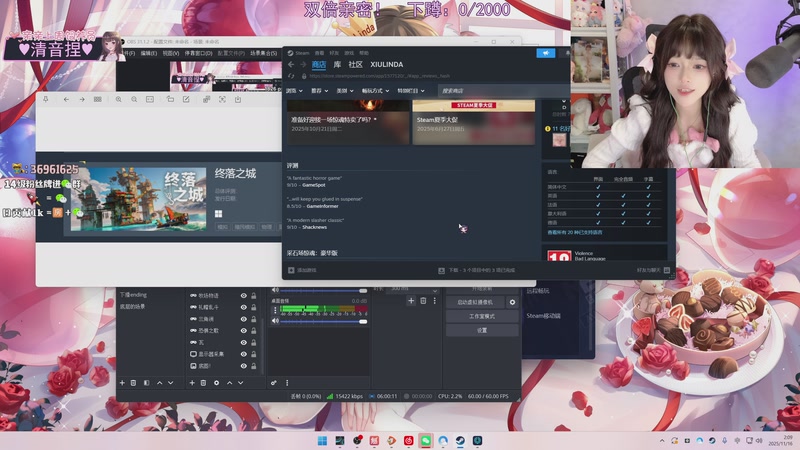Toggle visibility of 牧场物语 source
The width and height of the screenshot is (800, 450).
point(243,295)
